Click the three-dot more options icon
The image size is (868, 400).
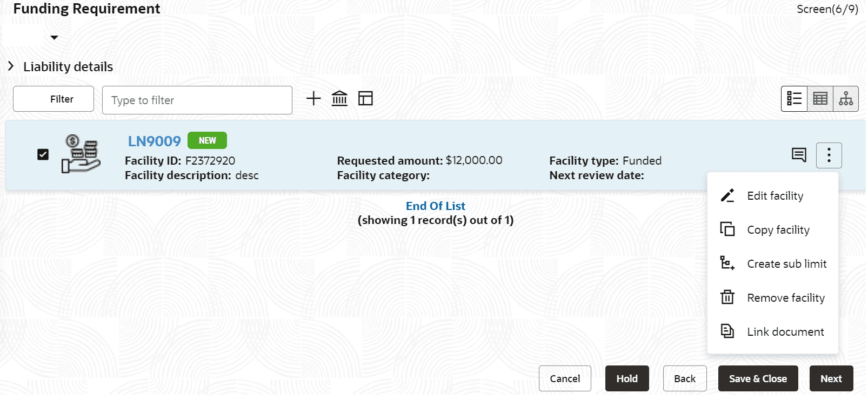coord(829,155)
